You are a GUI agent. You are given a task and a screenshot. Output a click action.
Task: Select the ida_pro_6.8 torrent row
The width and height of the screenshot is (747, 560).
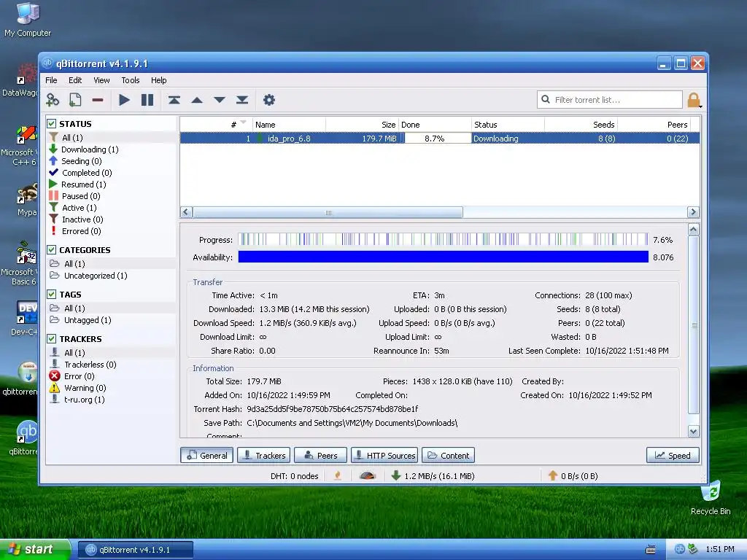pos(440,139)
